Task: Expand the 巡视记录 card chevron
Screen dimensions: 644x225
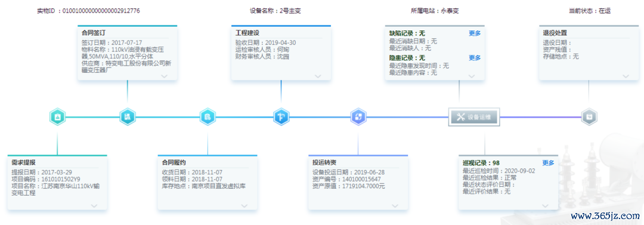Action: (545, 206)
